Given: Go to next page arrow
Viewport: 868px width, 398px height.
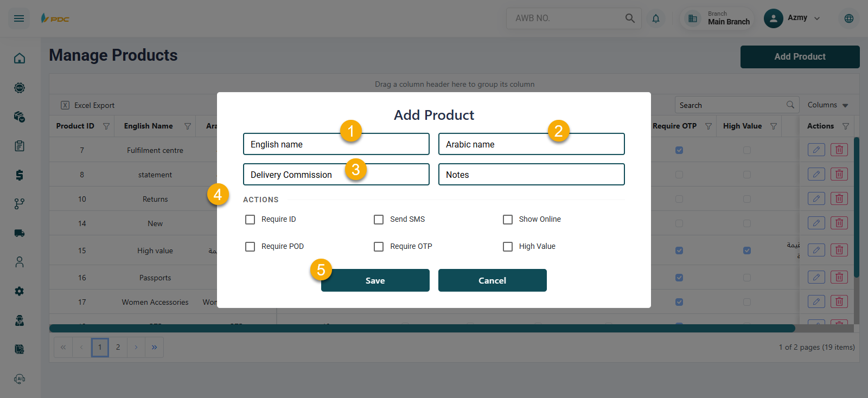Looking at the screenshot, I should [x=136, y=348].
